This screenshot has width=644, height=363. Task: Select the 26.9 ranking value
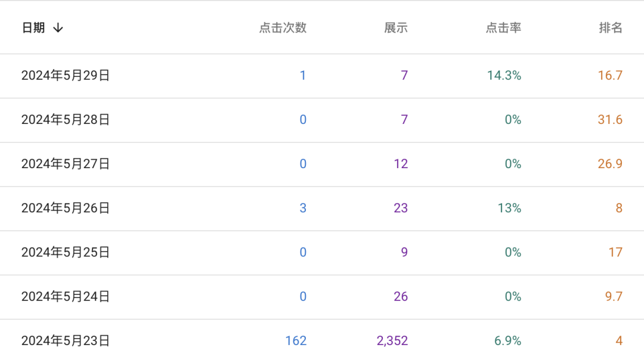pos(610,164)
